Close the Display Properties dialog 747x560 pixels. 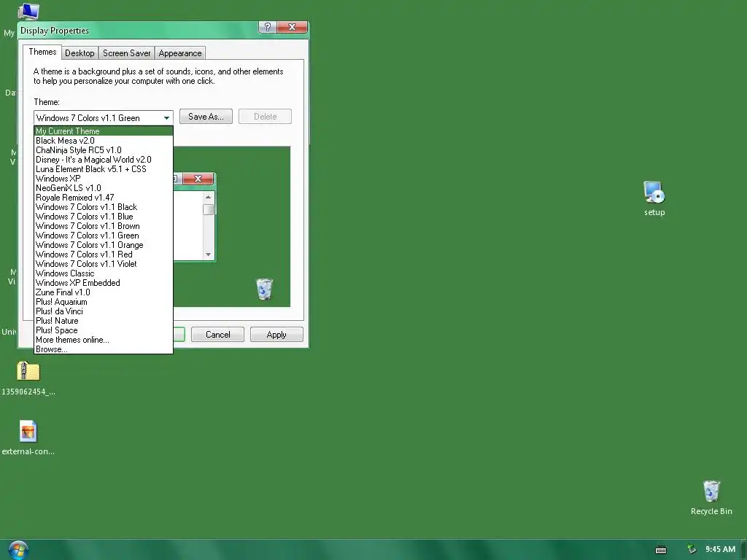[292, 27]
